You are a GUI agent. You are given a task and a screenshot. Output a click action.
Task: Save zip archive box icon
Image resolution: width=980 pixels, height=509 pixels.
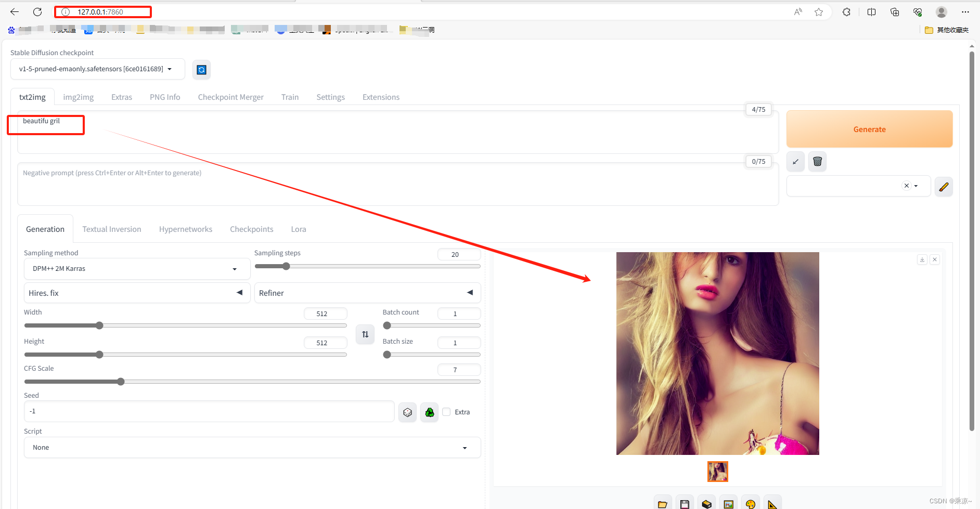click(706, 503)
